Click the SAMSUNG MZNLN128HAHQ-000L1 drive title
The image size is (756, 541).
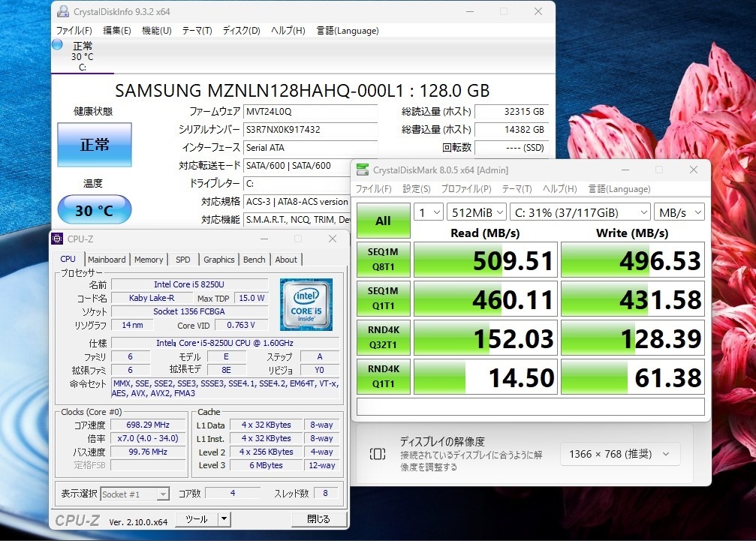(303, 90)
